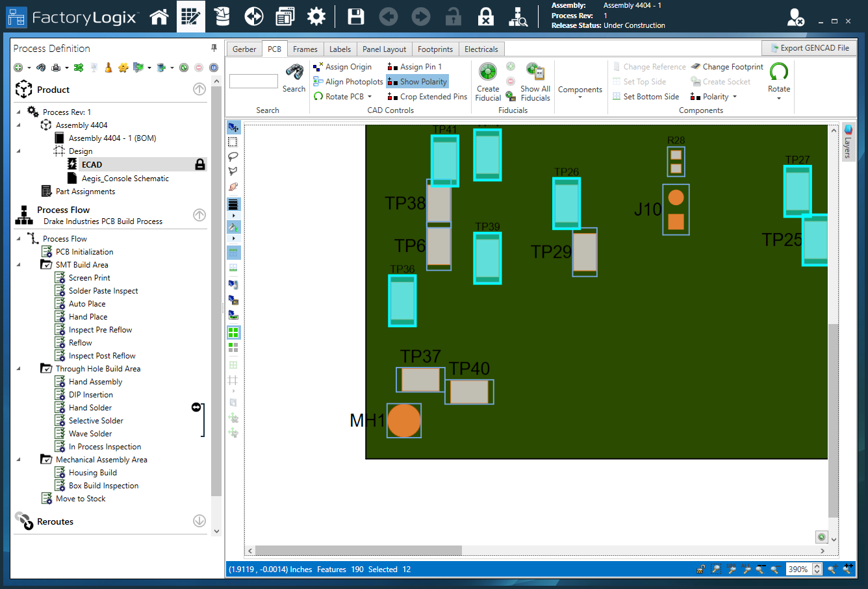Click the binoculars search icon in the ribbon
This screenshot has width=868, height=589.
click(x=294, y=73)
